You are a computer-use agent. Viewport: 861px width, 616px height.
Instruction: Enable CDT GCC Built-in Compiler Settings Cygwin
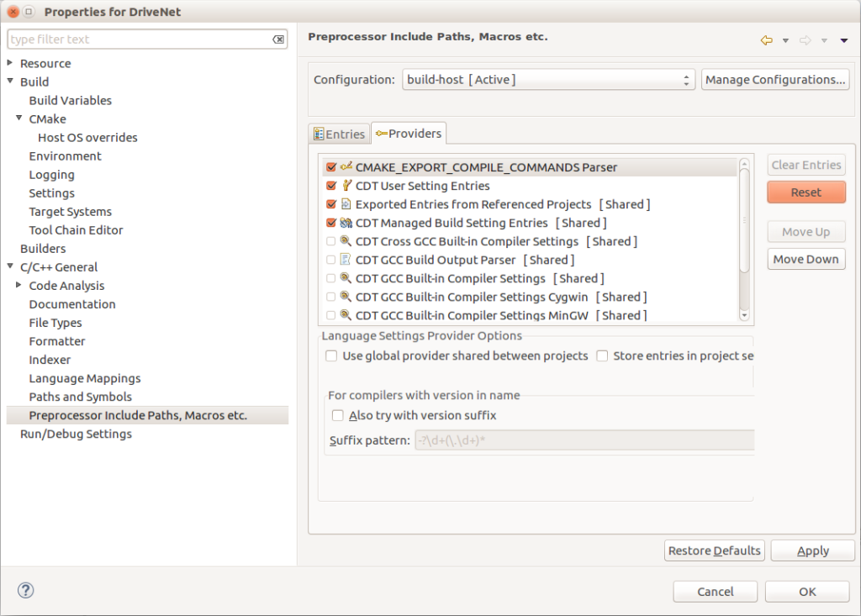(331, 297)
